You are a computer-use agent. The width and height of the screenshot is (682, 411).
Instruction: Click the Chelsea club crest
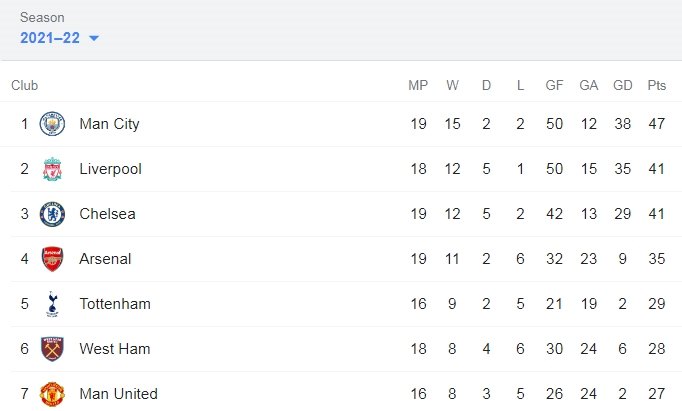(x=52, y=214)
